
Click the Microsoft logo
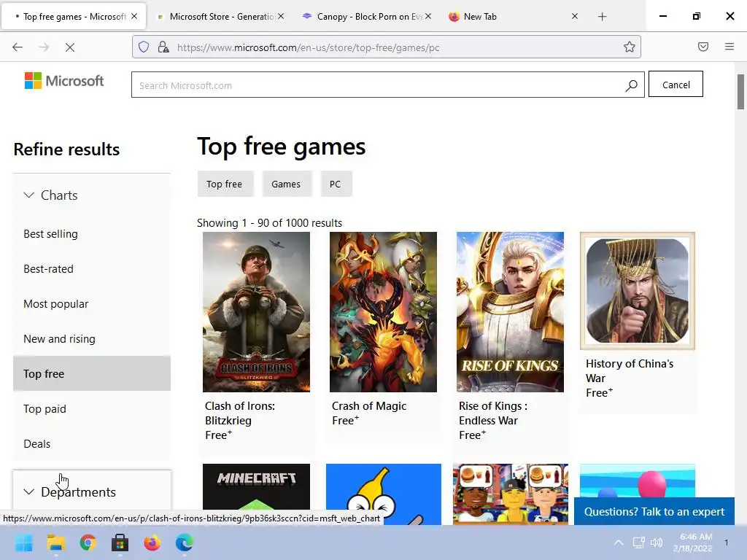tap(64, 81)
